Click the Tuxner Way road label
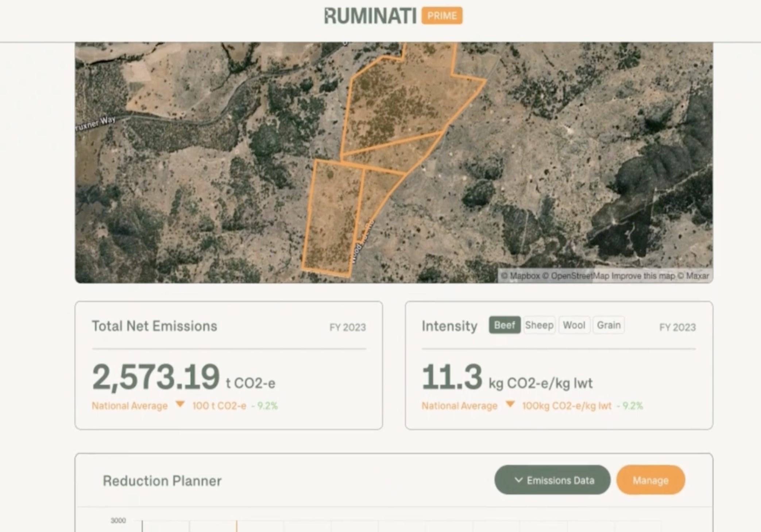The width and height of the screenshot is (761, 532). point(96,123)
